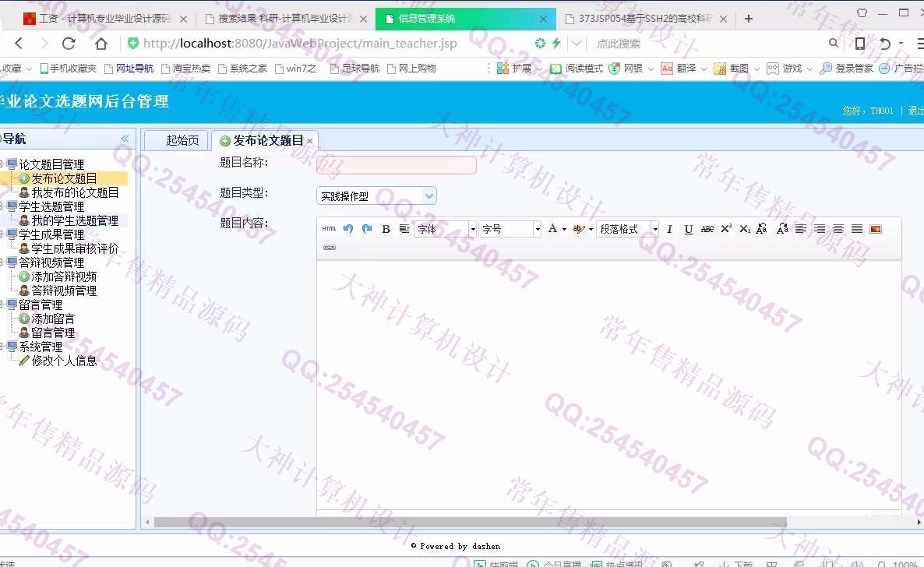Toggle strikethrough formatting
Screen dimensions: 924x567
tap(707, 229)
